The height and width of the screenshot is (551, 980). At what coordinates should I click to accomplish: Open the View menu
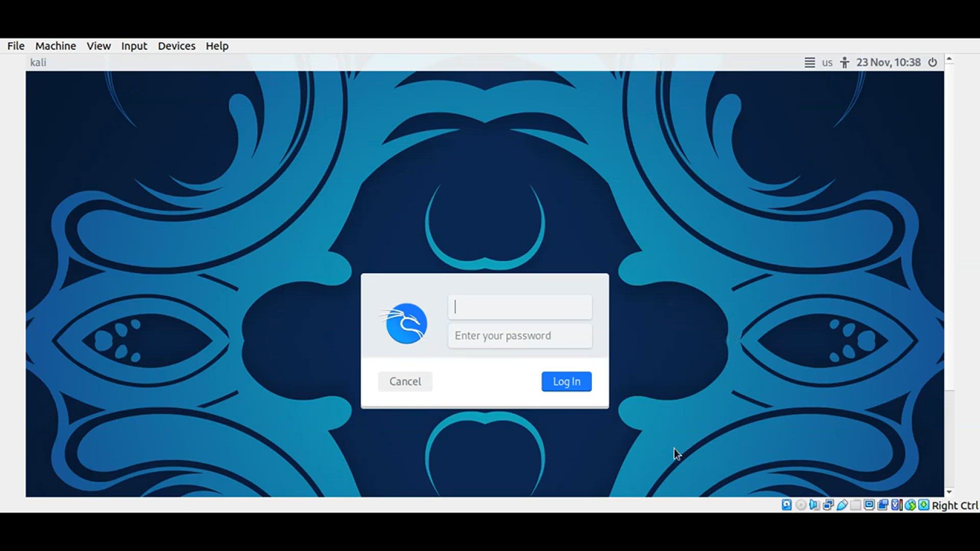point(99,46)
